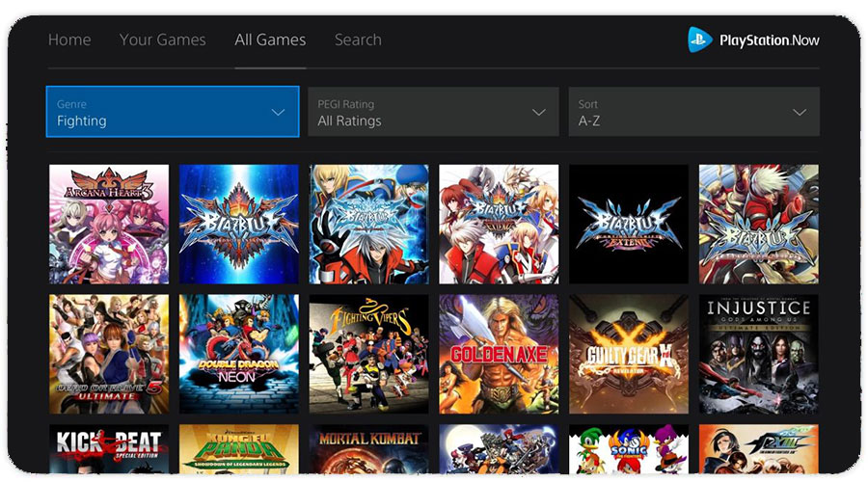
Task: Click the PlayStation Now logo
Action: pos(753,40)
